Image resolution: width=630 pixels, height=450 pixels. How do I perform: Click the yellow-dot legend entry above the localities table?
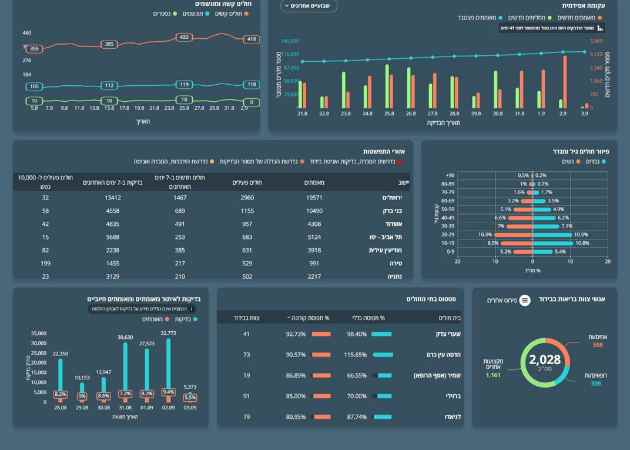pos(174,162)
